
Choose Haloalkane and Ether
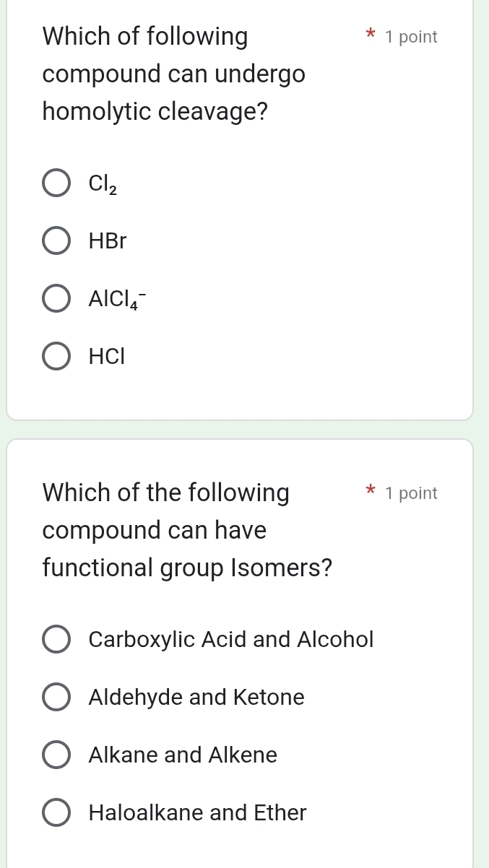click(56, 812)
